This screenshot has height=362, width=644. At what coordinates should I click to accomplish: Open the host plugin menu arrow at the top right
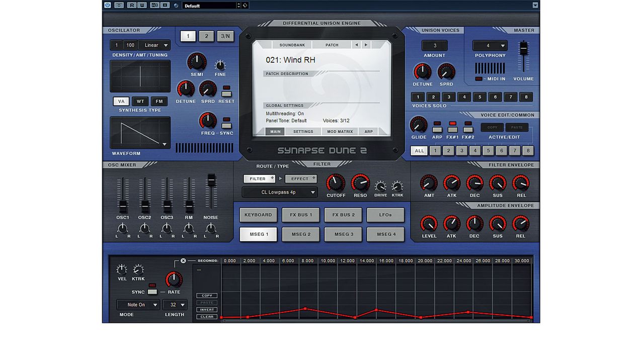535,6
